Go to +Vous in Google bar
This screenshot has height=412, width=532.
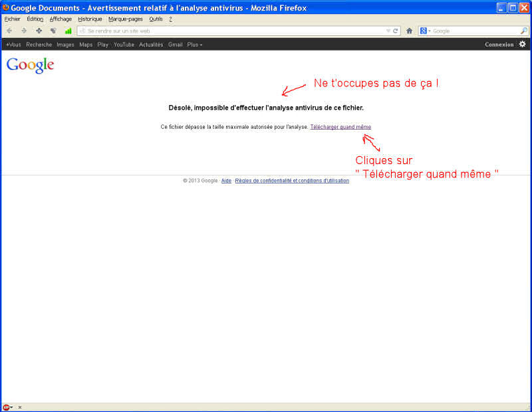tap(13, 45)
